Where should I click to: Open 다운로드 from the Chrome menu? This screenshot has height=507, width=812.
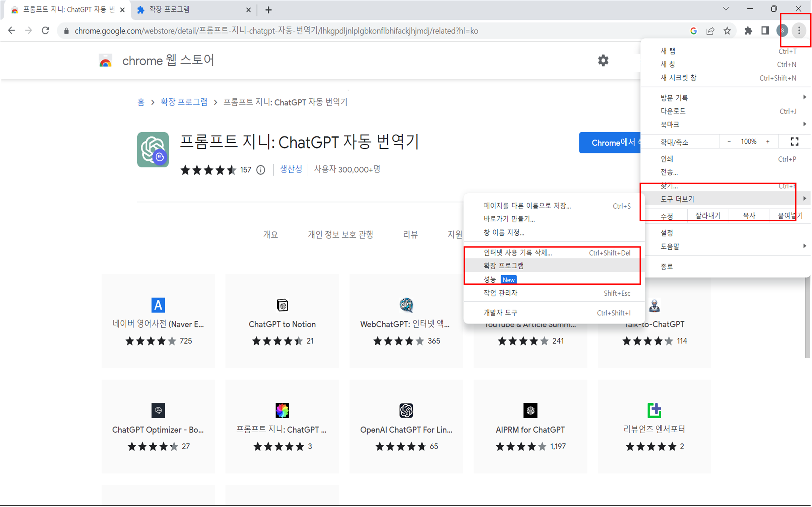coord(725,111)
